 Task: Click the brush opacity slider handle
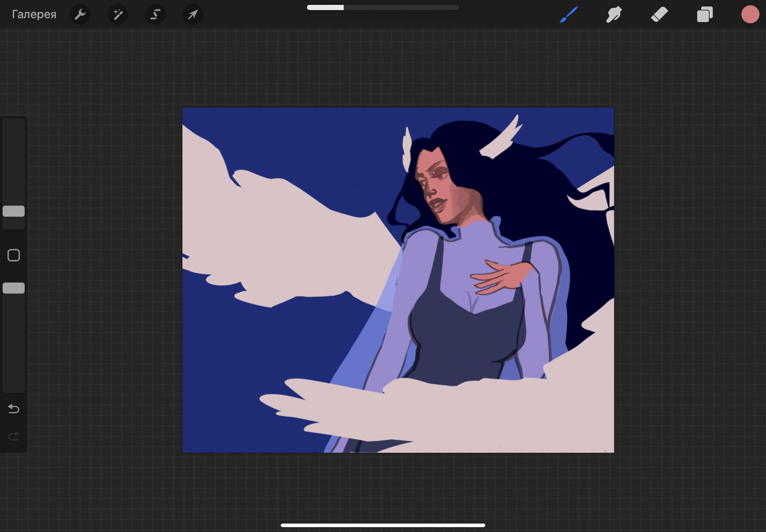pyautogui.click(x=14, y=288)
